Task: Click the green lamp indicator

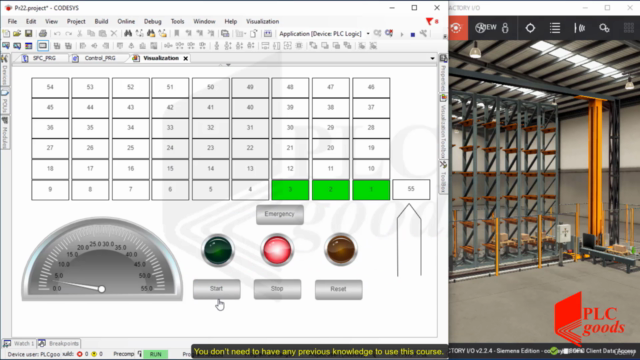Action: point(218,250)
